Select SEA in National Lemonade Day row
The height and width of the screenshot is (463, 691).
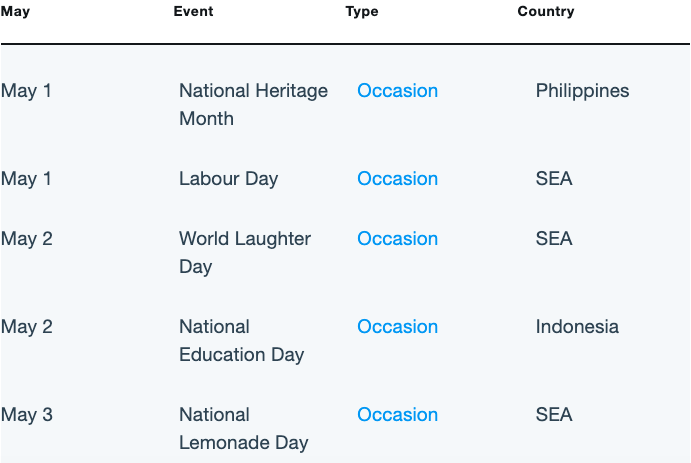(x=554, y=415)
